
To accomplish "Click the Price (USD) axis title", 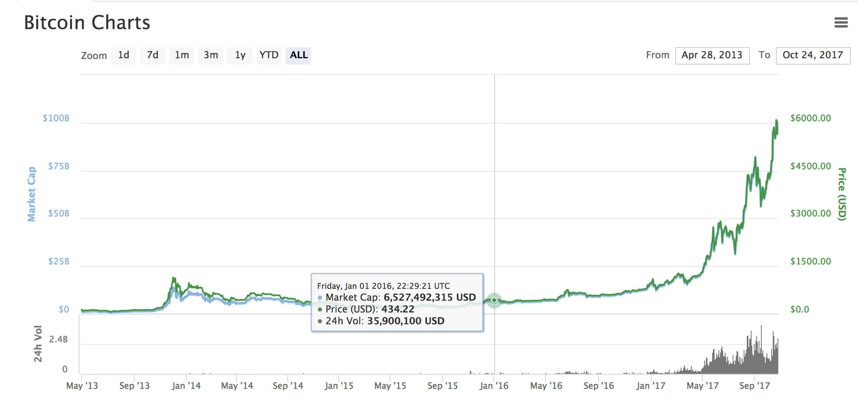I will tap(842, 194).
